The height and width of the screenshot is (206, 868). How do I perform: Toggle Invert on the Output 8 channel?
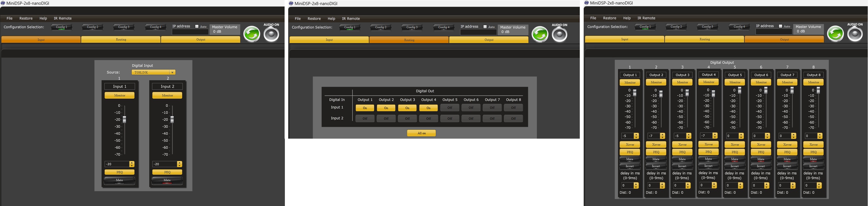click(x=813, y=167)
